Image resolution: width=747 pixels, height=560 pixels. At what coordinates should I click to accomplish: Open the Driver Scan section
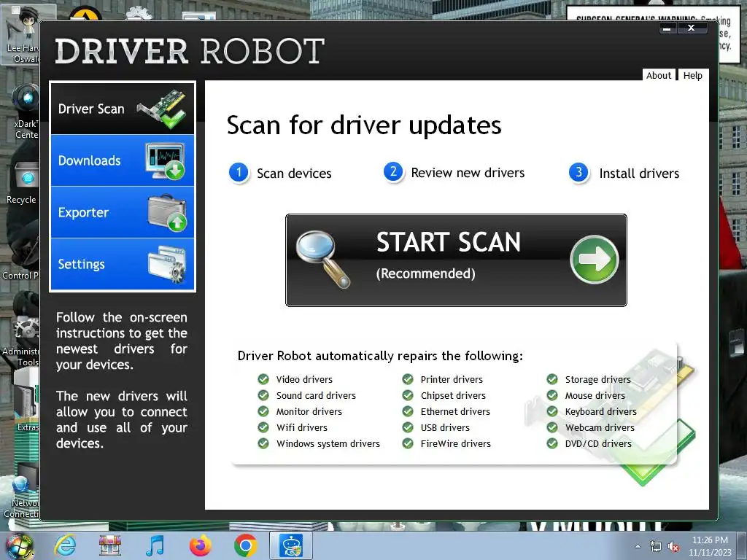(x=123, y=109)
